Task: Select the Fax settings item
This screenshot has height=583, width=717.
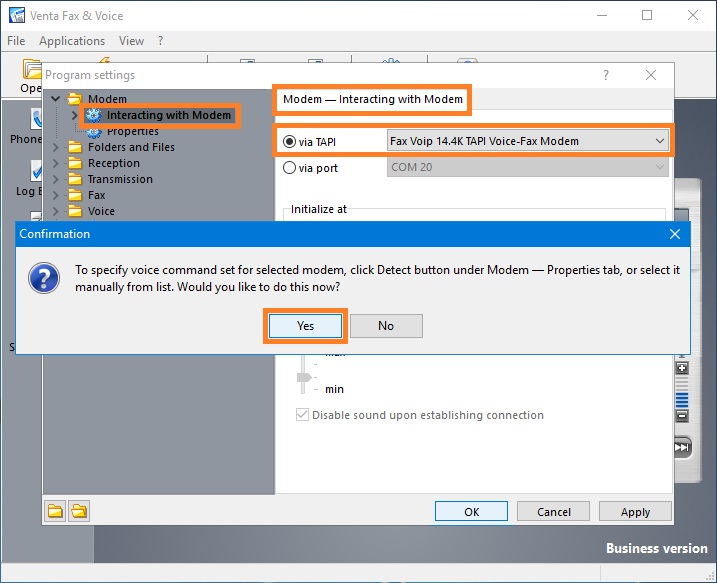Action: coord(96,195)
